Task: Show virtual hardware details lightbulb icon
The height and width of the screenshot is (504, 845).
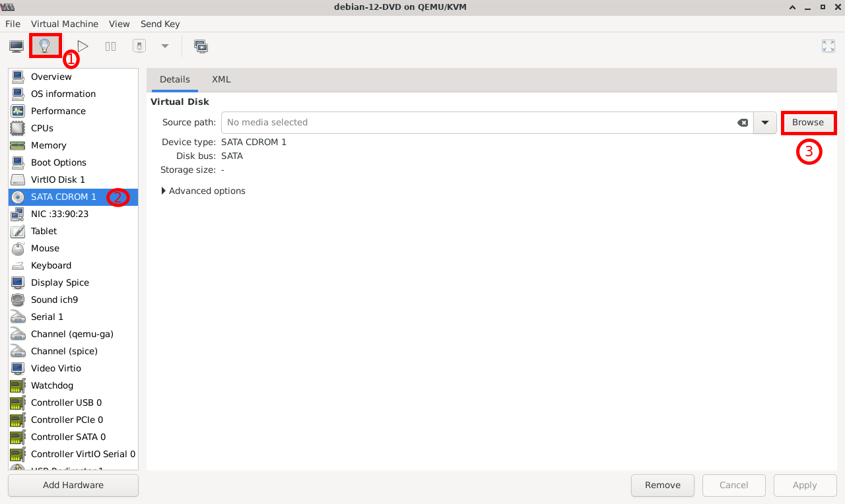Action: pyautogui.click(x=45, y=46)
